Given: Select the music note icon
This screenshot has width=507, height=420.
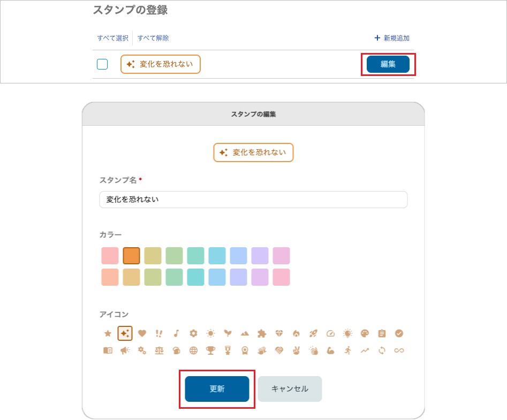Looking at the screenshot, I should (176, 333).
